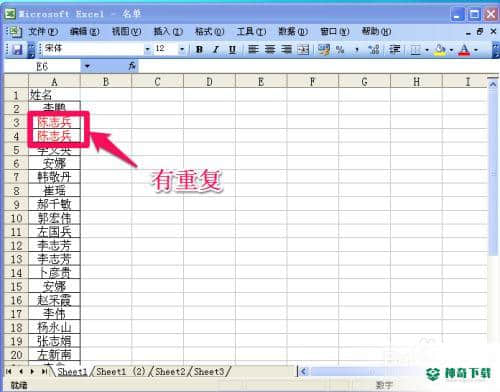Click the Merge and Center icon
The image size is (500, 392).
(x=303, y=50)
